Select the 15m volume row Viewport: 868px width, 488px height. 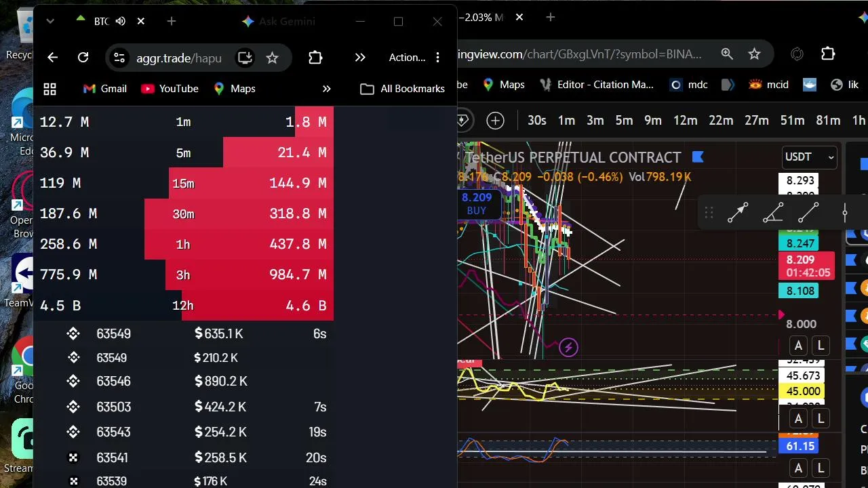183,183
